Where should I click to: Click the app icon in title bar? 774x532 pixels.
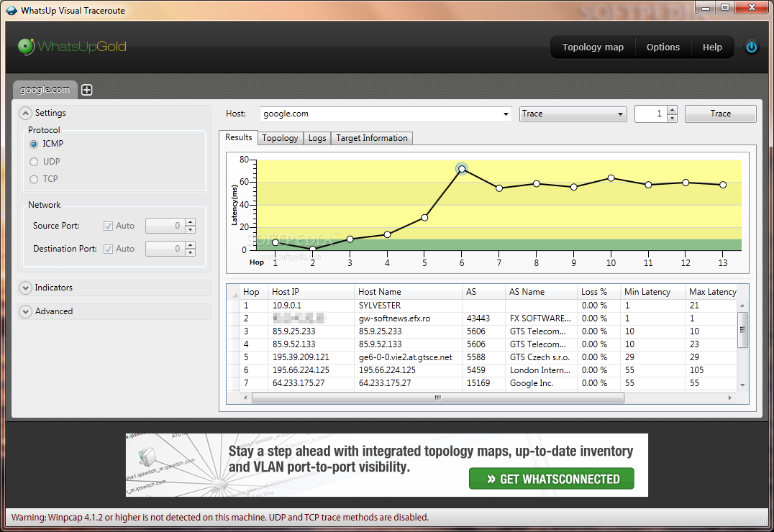pyautogui.click(x=10, y=10)
